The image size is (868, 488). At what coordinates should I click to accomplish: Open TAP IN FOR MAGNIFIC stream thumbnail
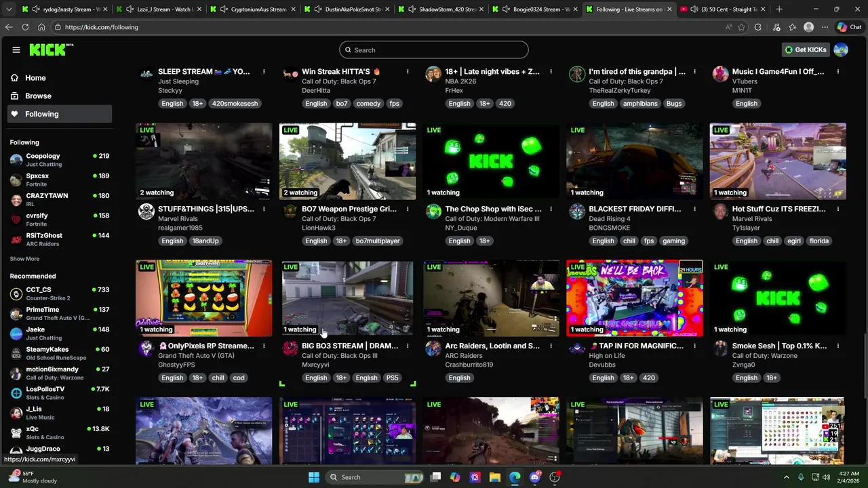(x=635, y=298)
